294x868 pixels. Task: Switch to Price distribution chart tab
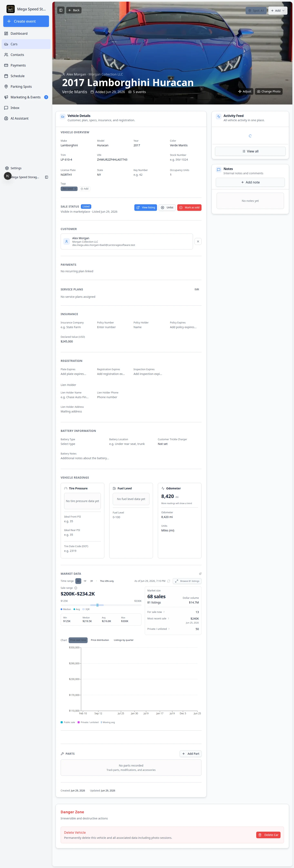(x=100, y=640)
